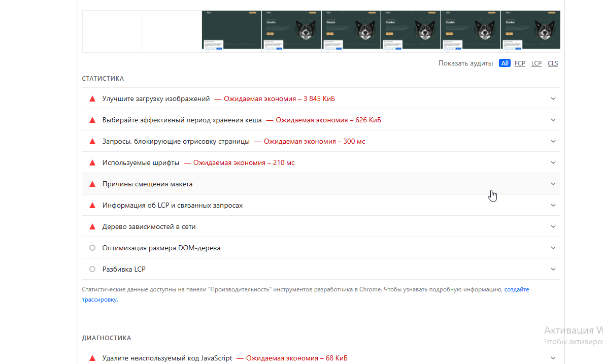Click red triangle beside 'Используемые шрифты'
This screenshot has width=603, height=364.
click(x=92, y=163)
